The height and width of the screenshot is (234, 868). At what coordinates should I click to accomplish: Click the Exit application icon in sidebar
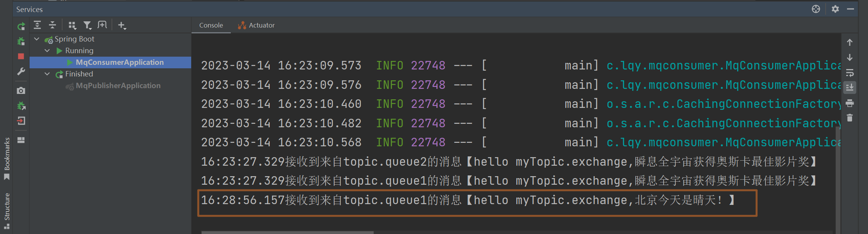coord(21,121)
